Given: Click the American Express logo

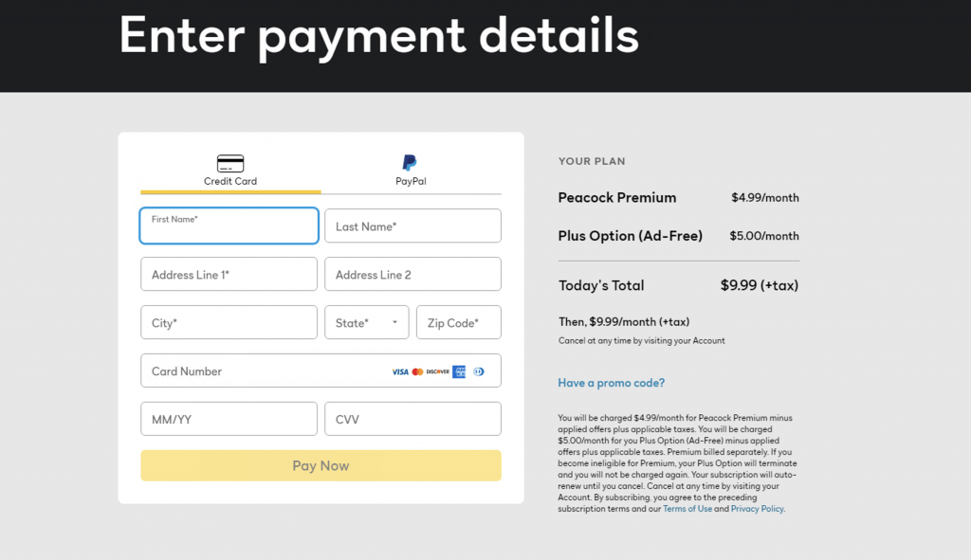Looking at the screenshot, I should click(459, 371).
